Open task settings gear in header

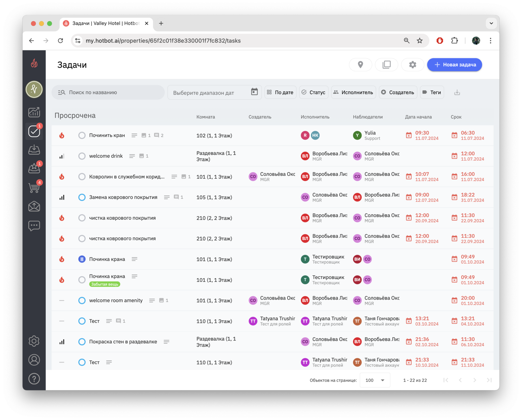[413, 65]
